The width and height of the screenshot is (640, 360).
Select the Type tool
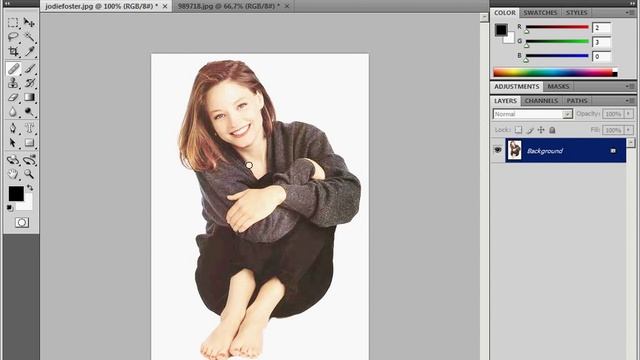tap(29, 128)
